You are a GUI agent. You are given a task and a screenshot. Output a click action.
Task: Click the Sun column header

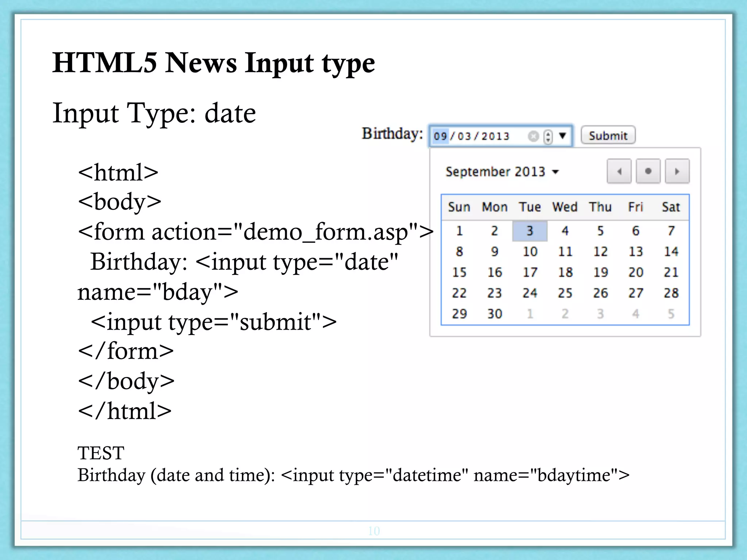point(459,207)
